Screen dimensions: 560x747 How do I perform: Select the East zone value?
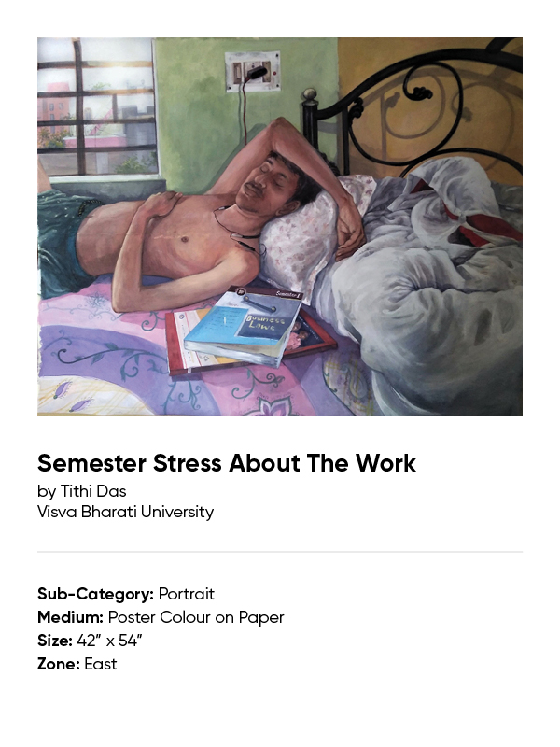coord(101,664)
